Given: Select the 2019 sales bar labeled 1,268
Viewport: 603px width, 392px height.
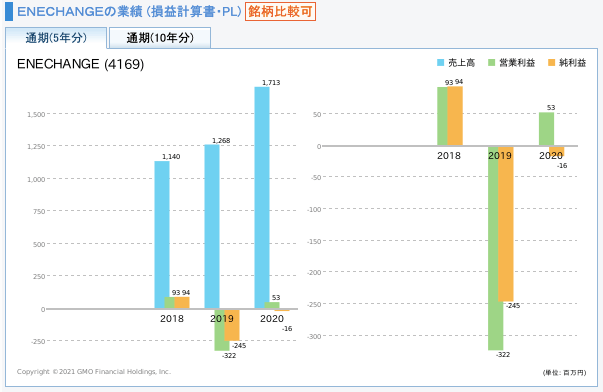Looking at the screenshot, I should pyautogui.click(x=212, y=227).
